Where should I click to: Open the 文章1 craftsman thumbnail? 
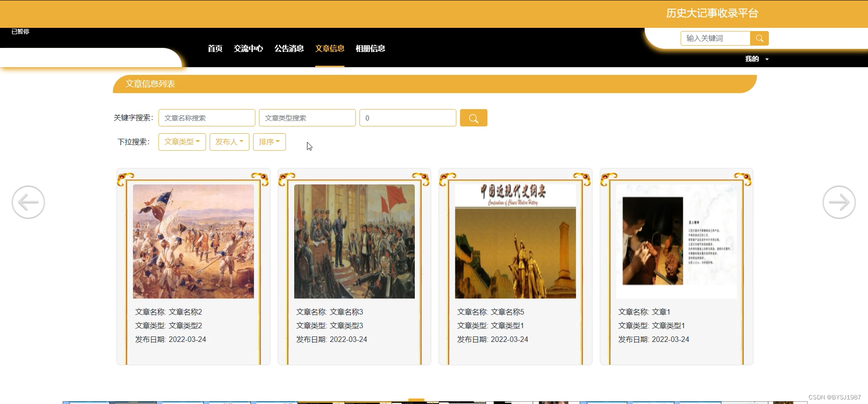[677, 241]
